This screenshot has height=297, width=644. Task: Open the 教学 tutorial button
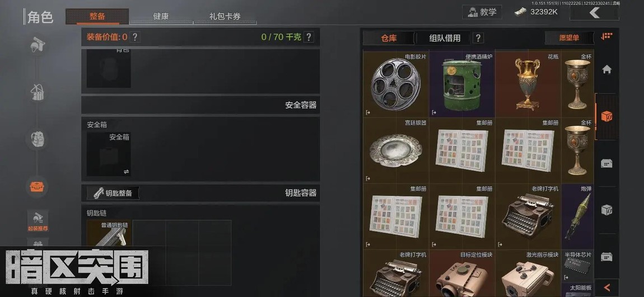point(482,12)
